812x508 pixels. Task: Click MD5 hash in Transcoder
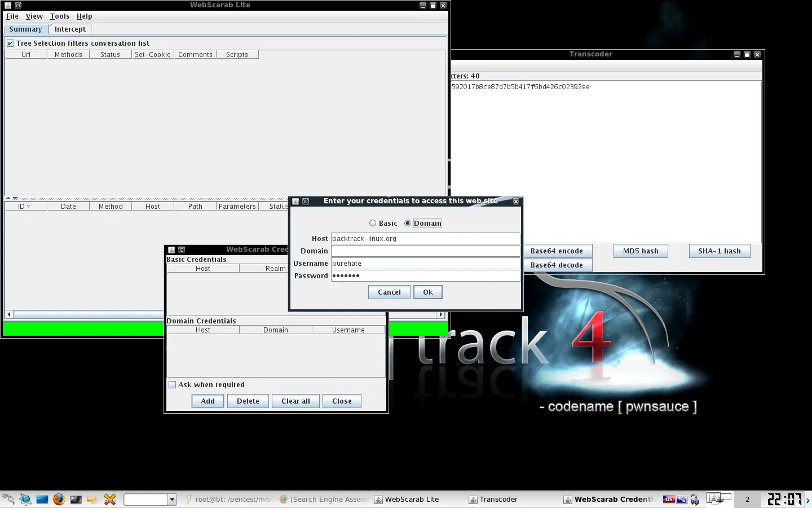(x=641, y=251)
